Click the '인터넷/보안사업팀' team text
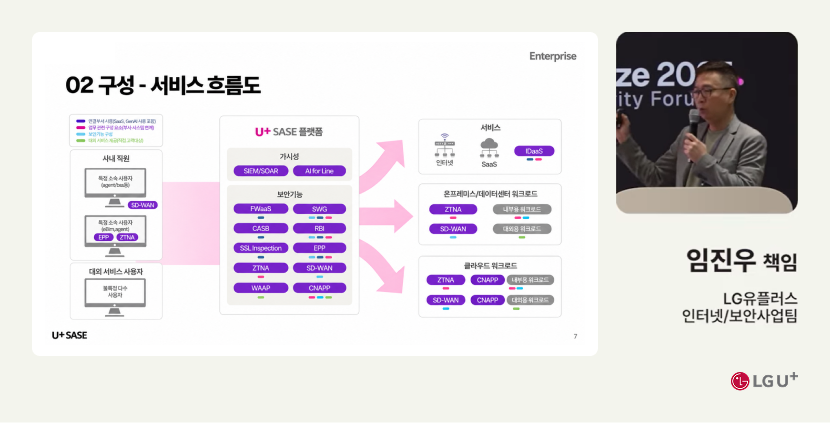This screenshot has width=830, height=423. [739, 316]
